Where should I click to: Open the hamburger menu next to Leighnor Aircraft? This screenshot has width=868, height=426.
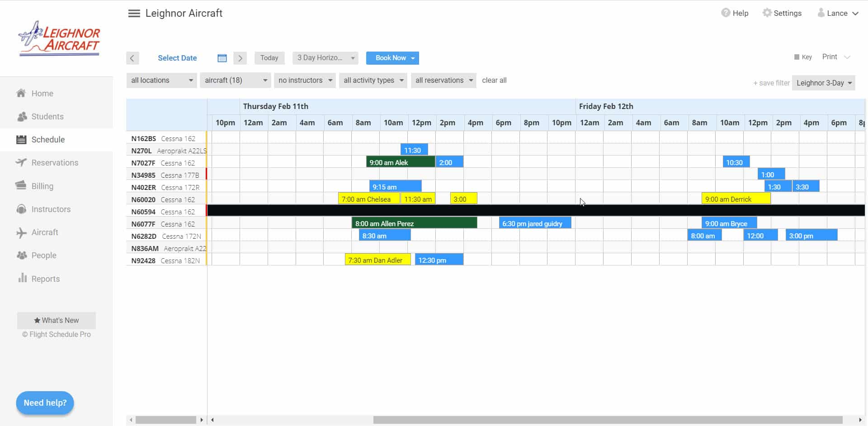coord(134,13)
